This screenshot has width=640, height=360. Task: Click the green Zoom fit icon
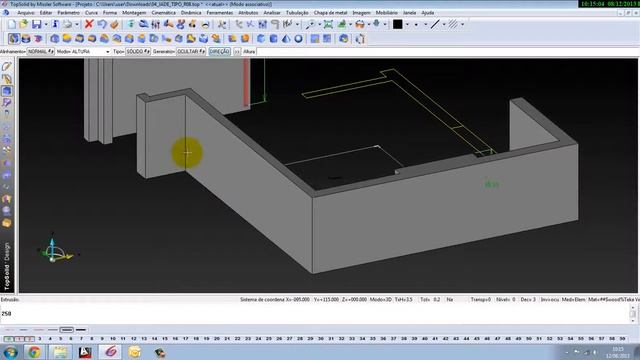(x=328, y=24)
